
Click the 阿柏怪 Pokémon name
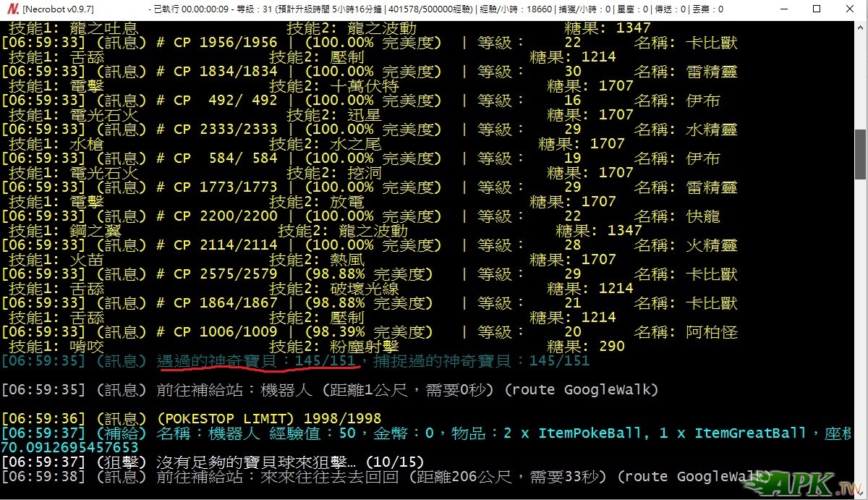tap(712, 332)
